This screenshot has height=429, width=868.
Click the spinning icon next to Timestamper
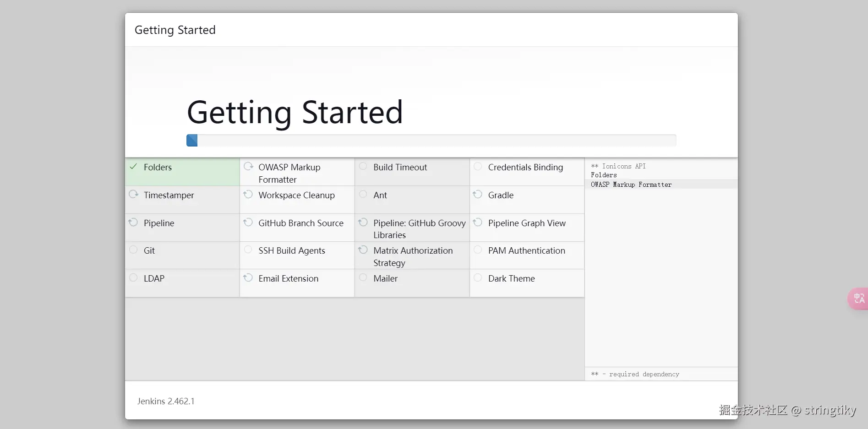click(x=133, y=194)
